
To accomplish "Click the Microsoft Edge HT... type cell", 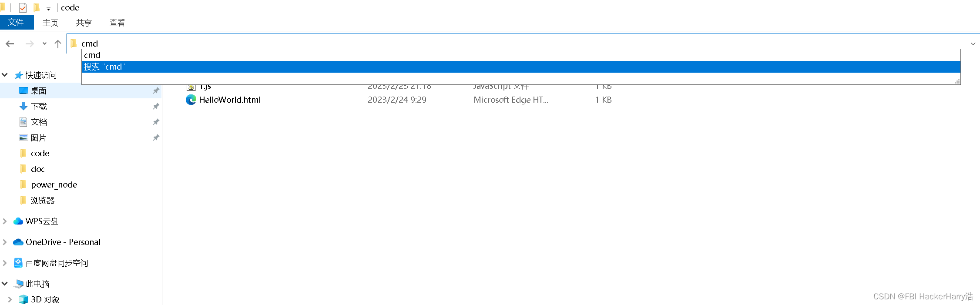I will (511, 100).
